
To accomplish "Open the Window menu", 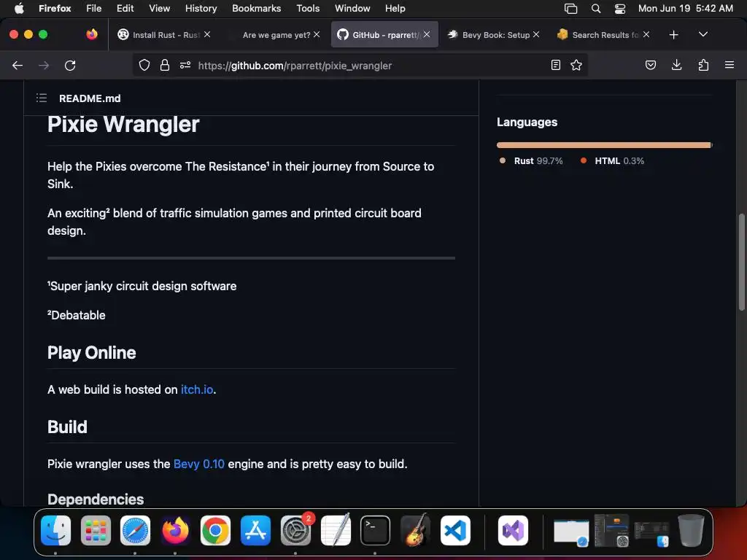I will [352, 8].
